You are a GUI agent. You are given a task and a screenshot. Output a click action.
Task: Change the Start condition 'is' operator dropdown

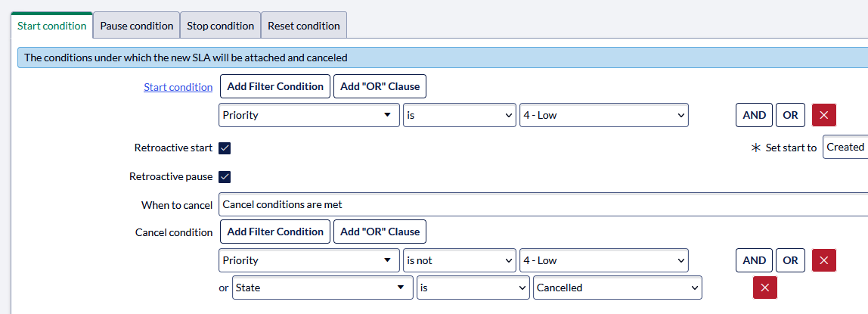tap(460, 115)
